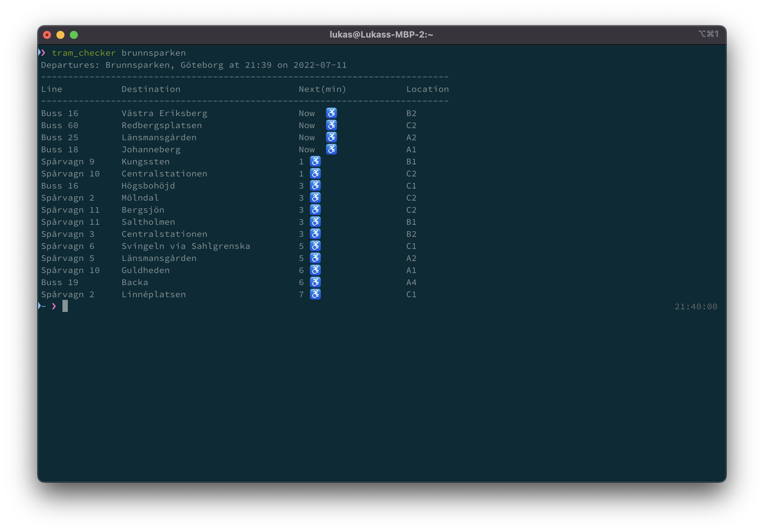The image size is (764, 532).
Task: Click the keyboard shortcut indicator in the title bar
Action: 709,34
